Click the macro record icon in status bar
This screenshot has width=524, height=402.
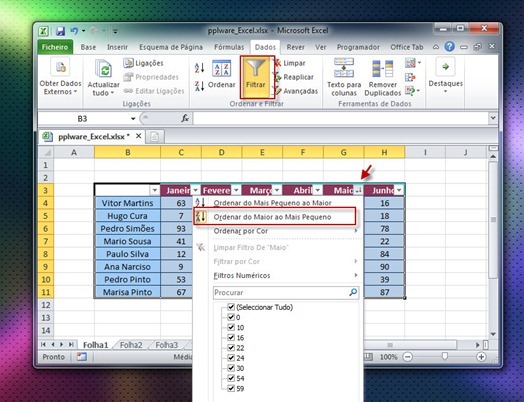point(82,357)
